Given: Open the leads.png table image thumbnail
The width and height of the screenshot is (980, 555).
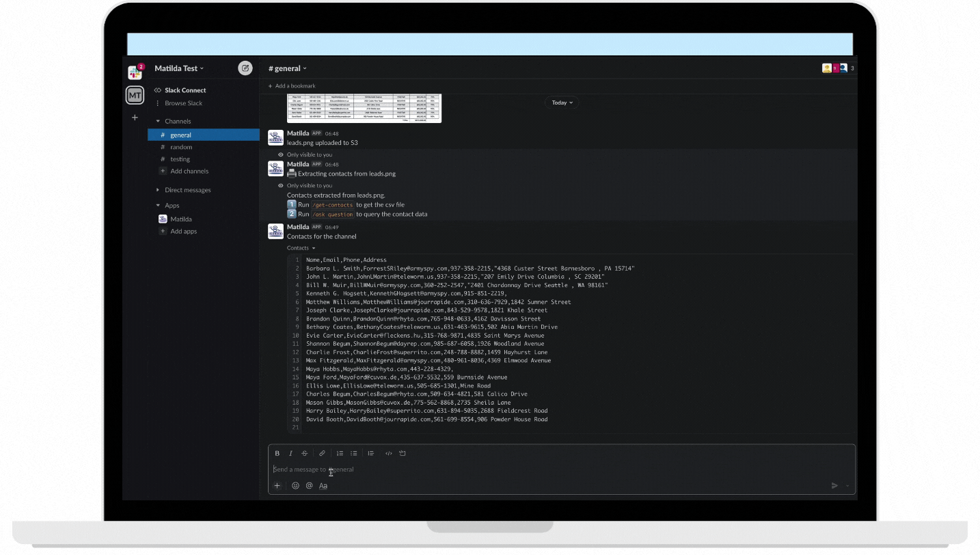Looking at the screenshot, I should click(x=364, y=108).
